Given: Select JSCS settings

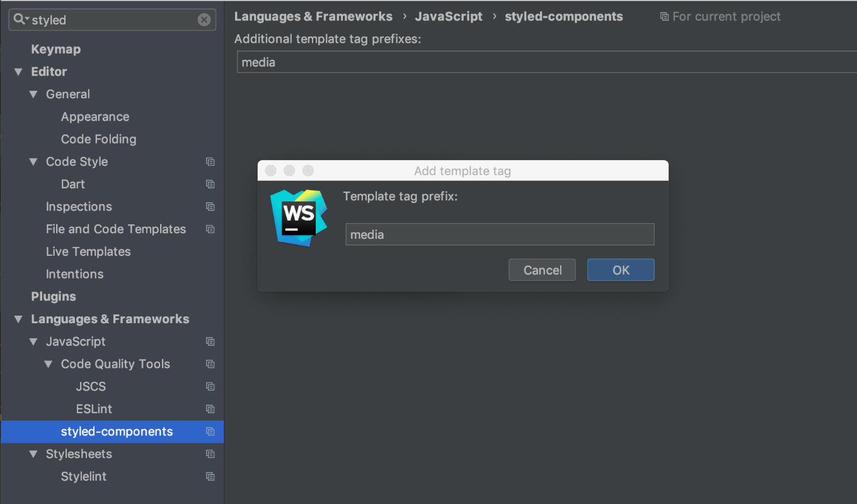Looking at the screenshot, I should 91,387.
